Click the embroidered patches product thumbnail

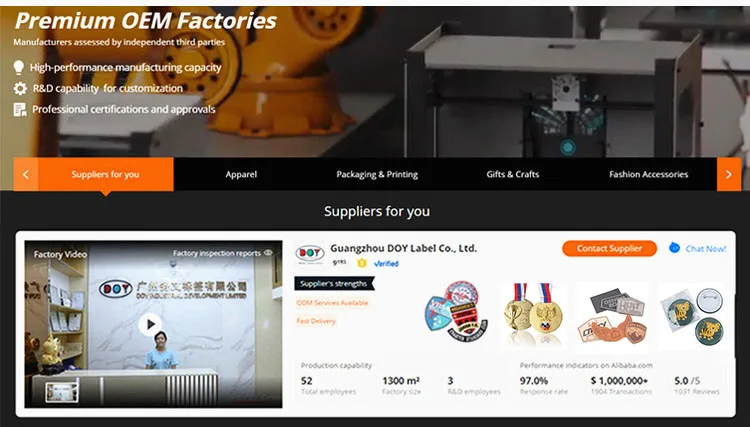click(x=456, y=311)
